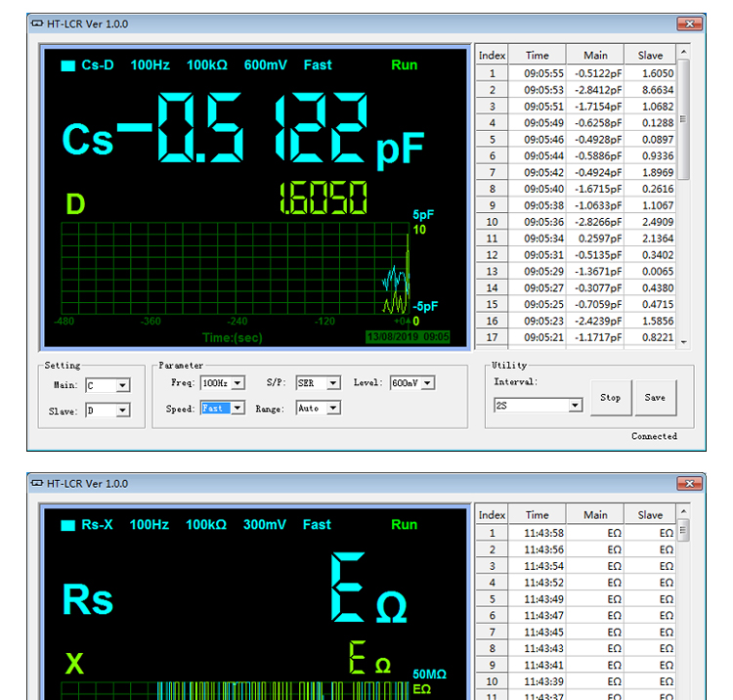Open the S/P SER dropdown

[332, 383]
